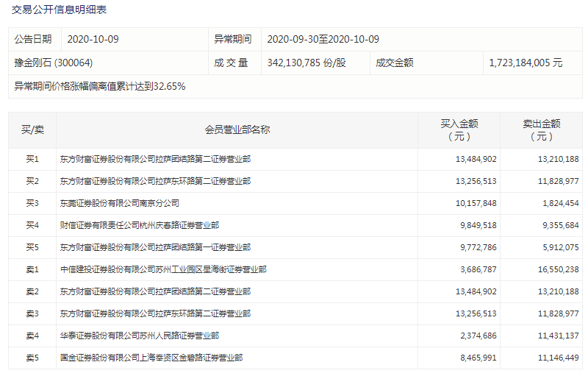Click buy amount 13,484,902 in 买1 row
588x376 pixels.
point(476,159)
